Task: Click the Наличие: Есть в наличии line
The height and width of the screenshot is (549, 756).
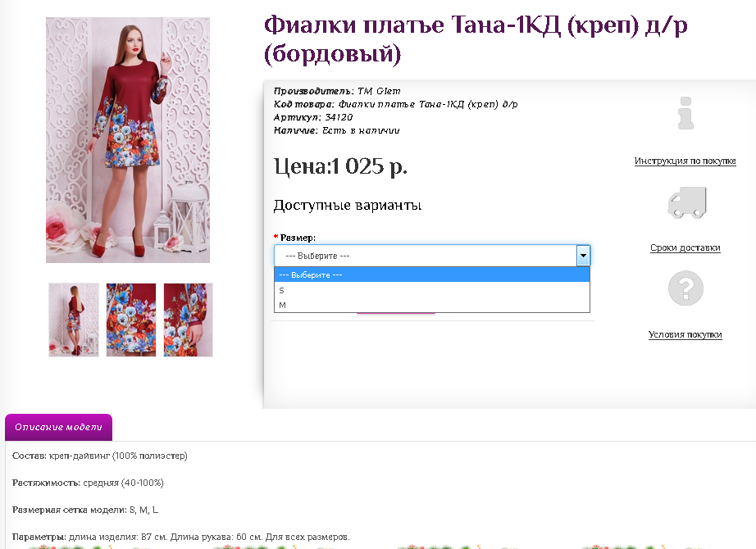Action: tap(336, 130)
